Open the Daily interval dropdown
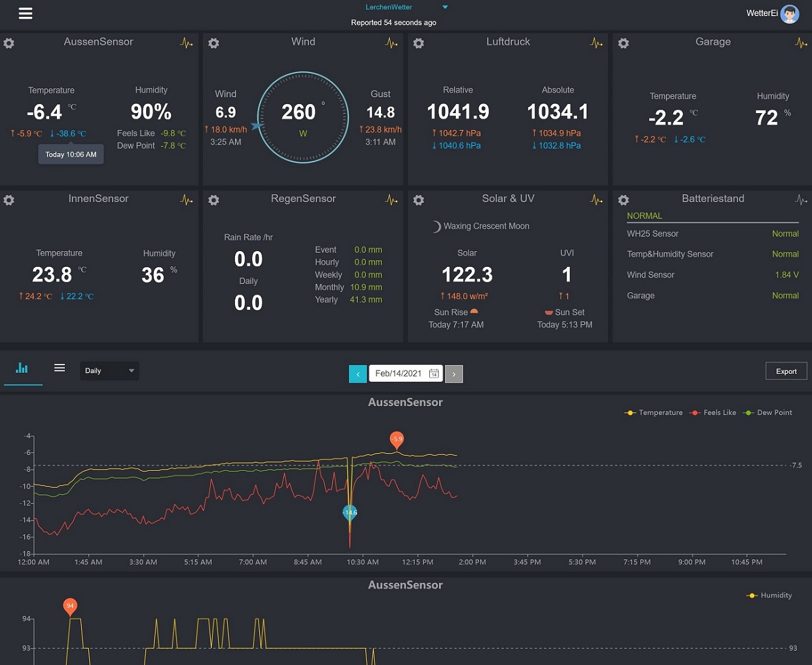The image size is (812, 665). point(109,371)
